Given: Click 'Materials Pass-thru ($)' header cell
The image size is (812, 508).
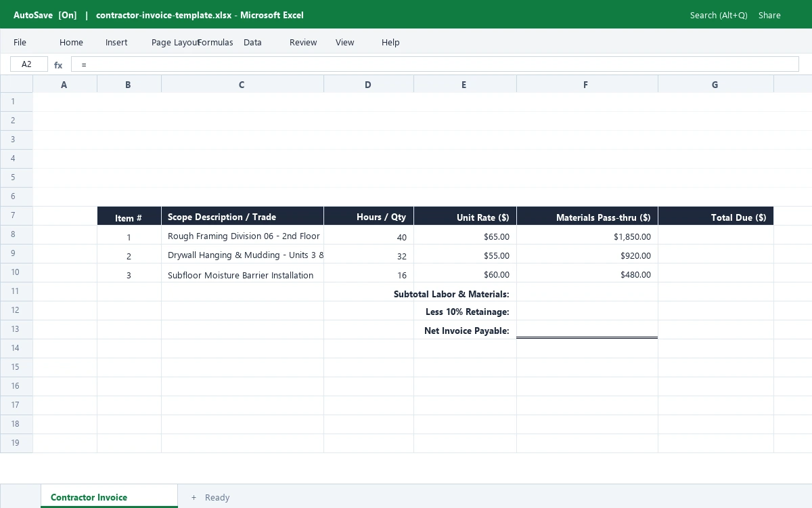Looking at the screenshot, I should pyautogui.click(x=587, y=216).
